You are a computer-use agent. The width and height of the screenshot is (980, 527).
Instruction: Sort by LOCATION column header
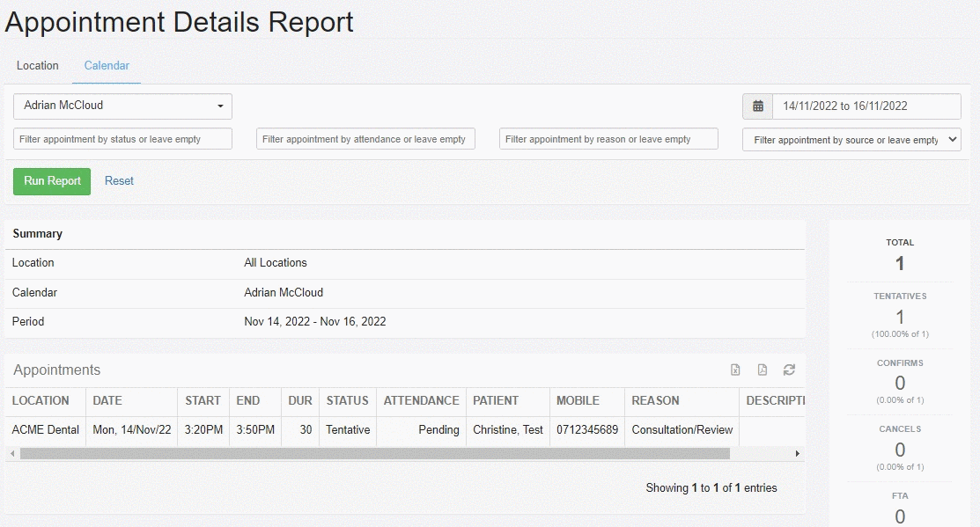pos(46,401)
